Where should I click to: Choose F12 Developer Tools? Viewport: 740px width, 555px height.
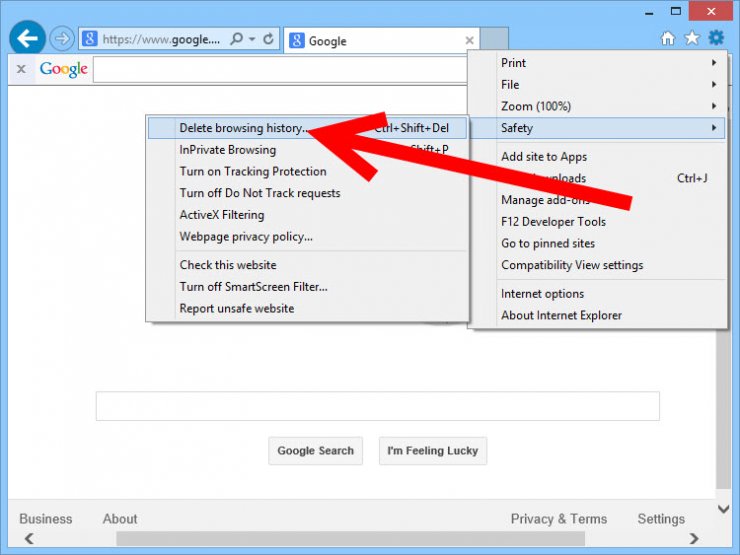click(x=597, y=222)
